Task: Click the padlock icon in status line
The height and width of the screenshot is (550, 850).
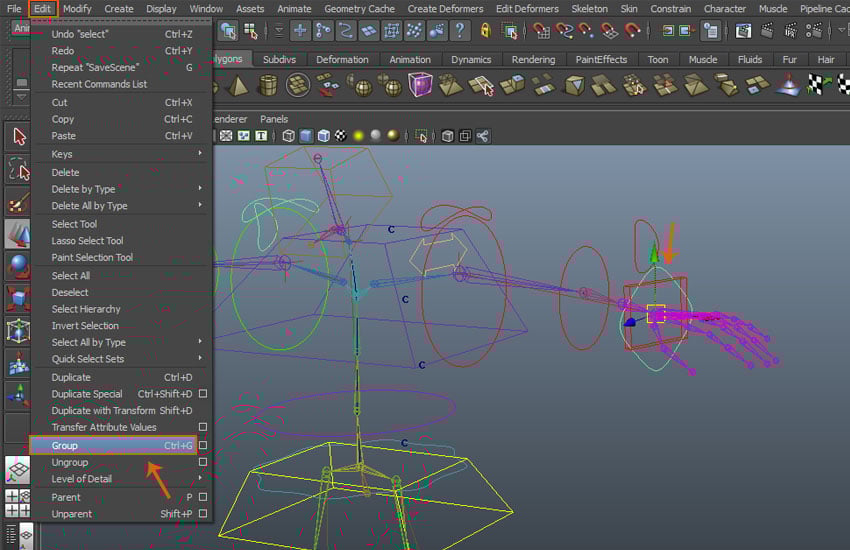Action: tap(485, 31)
